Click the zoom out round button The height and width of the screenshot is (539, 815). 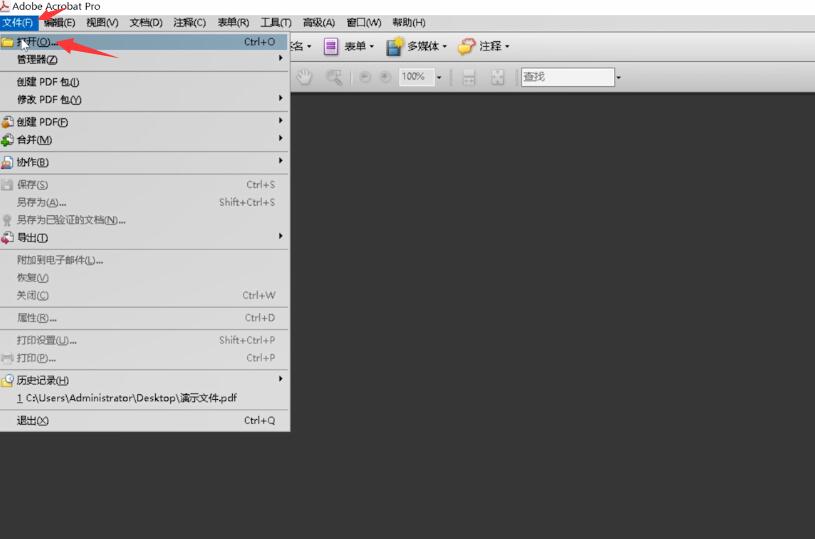pyautogui.click(x=365, y=77)
